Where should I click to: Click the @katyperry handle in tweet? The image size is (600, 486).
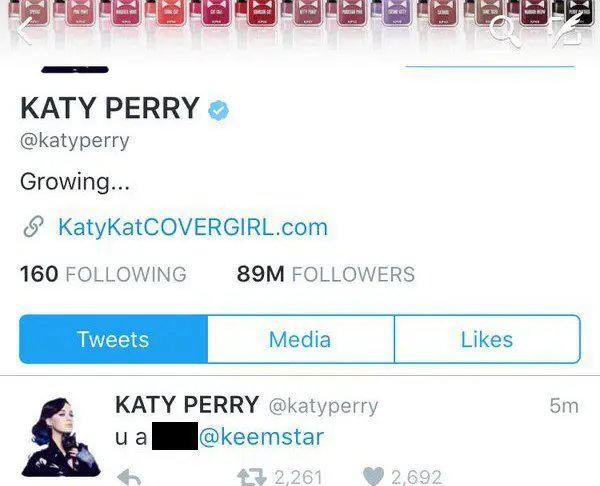323,406
